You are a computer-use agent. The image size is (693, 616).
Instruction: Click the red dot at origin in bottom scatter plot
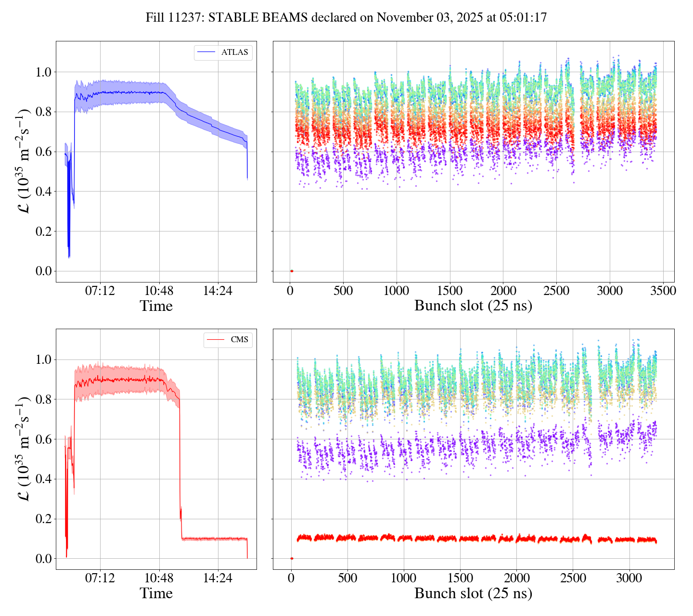292,558
